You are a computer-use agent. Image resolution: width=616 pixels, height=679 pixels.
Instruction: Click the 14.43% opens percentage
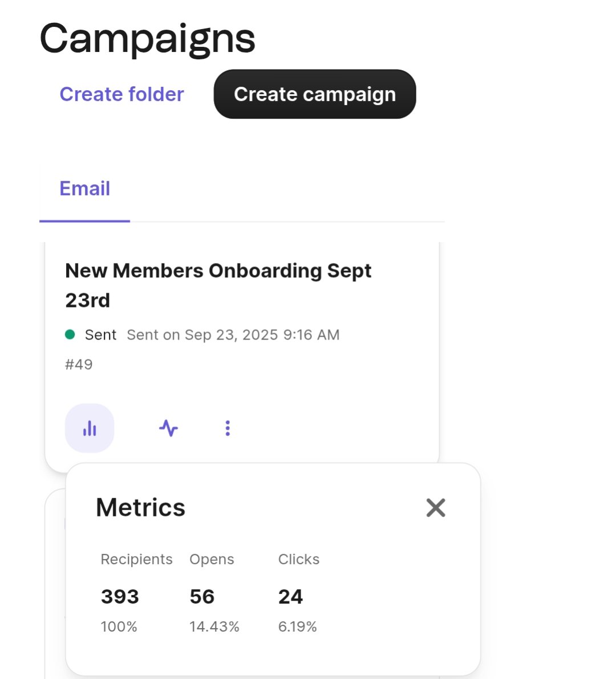pos(214,626)
